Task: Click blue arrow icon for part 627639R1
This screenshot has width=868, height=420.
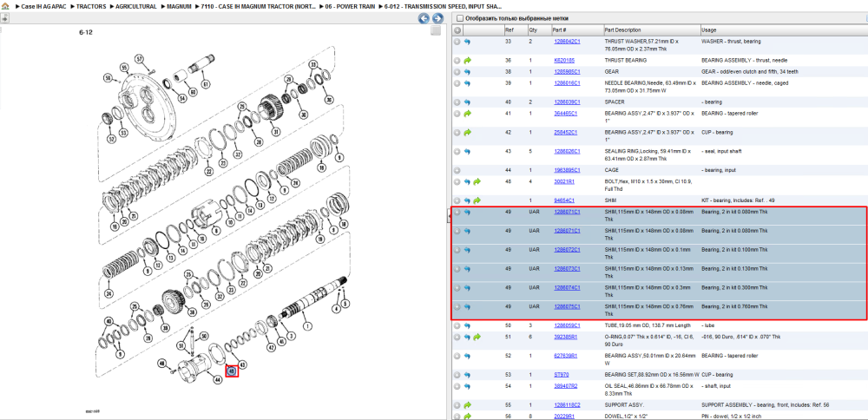Action: click(x=467, y=355)
